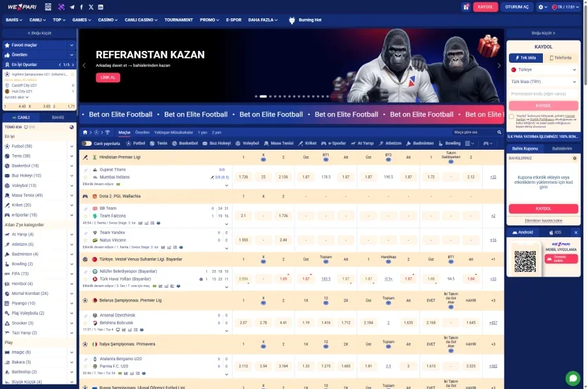Screen dimensions: 588x389
Task: Open the Türkiye country dropdown
Action: point(543,70)
